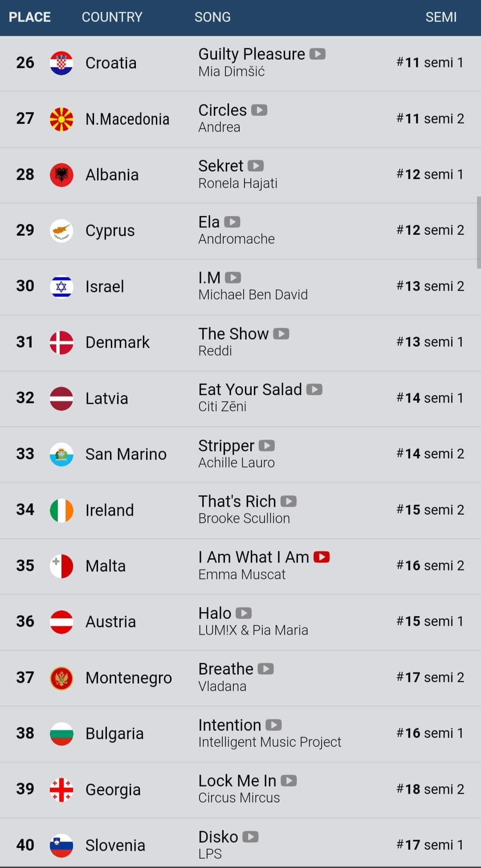The height and width of the screenshot is (868, 481).
Task: Click the SEMI column header
Action: (x=440, y=17)
